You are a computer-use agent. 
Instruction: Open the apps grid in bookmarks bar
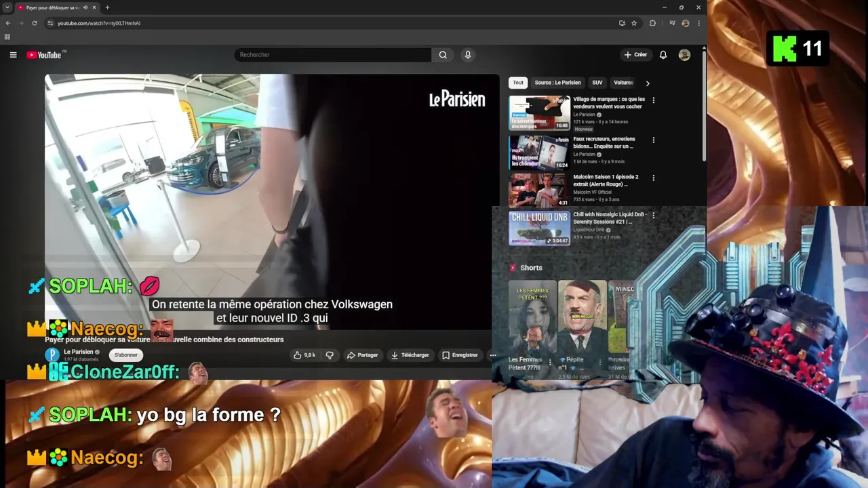click(7, 37)
